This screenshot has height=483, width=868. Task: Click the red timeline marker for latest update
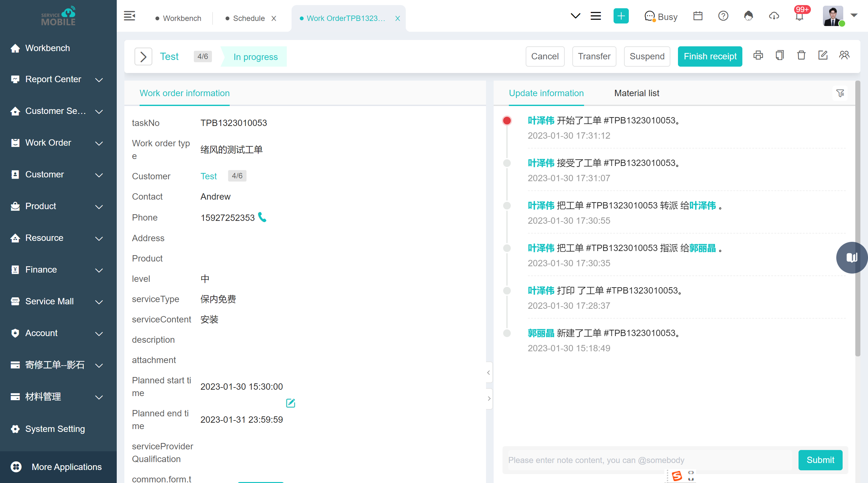[506, 120]
